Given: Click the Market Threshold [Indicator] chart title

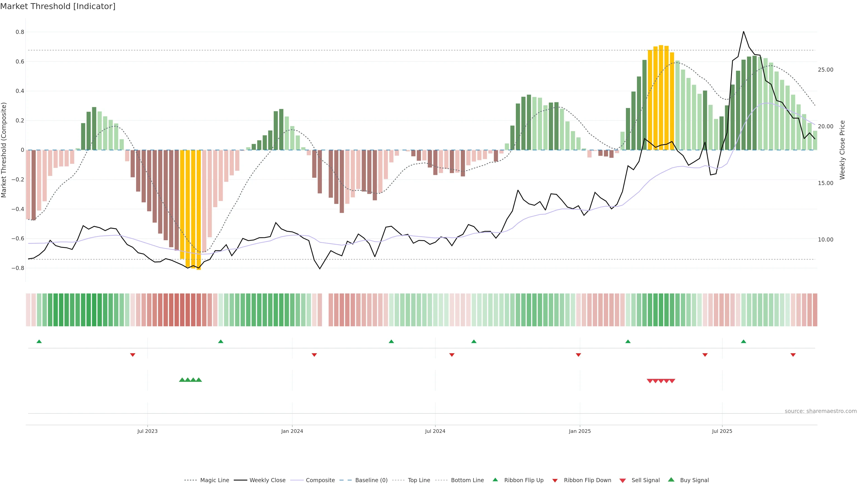Looking at the screenshot, I should (x=58, y=6).
